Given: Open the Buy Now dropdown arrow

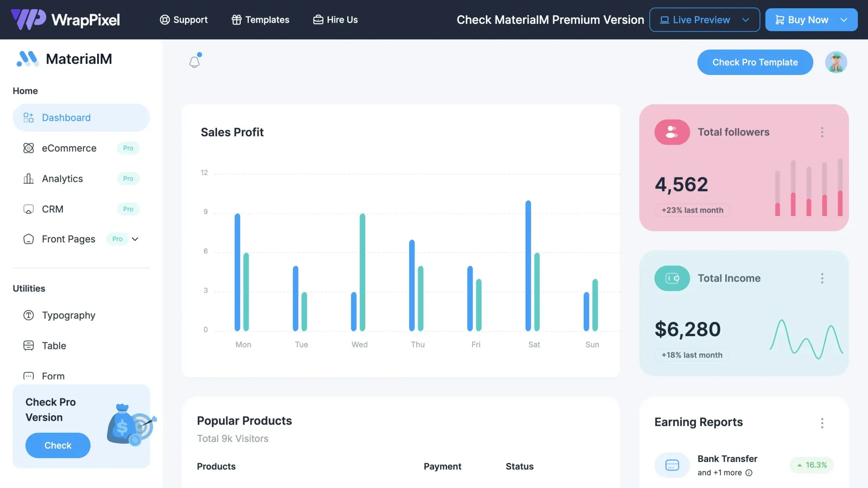Looking at the screenshot, I should (844, 20).
